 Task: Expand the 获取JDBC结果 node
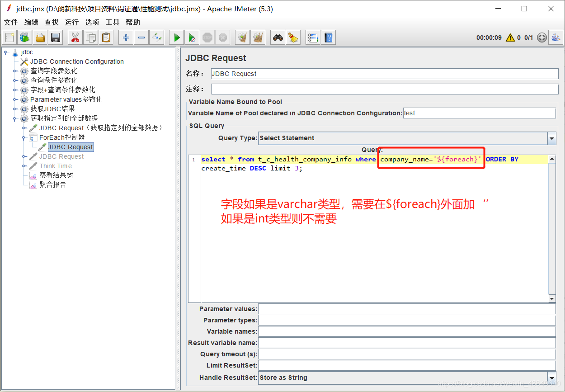click(x=15, y=109)
